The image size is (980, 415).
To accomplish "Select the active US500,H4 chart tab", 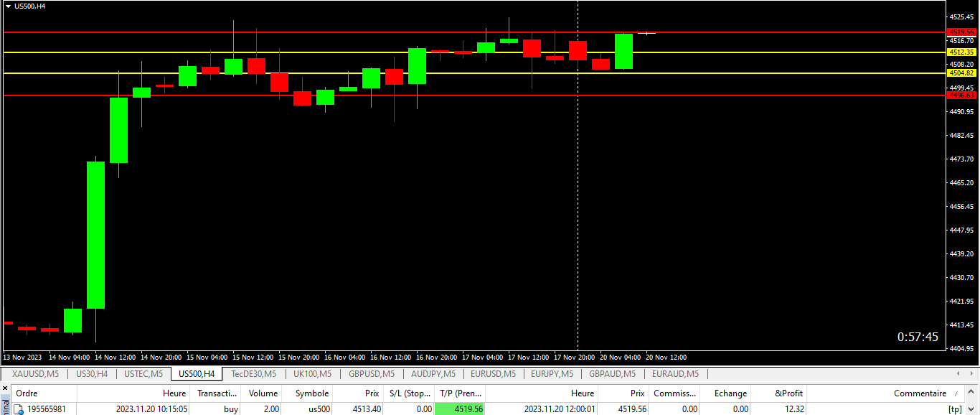I will [x=197, y=374].
